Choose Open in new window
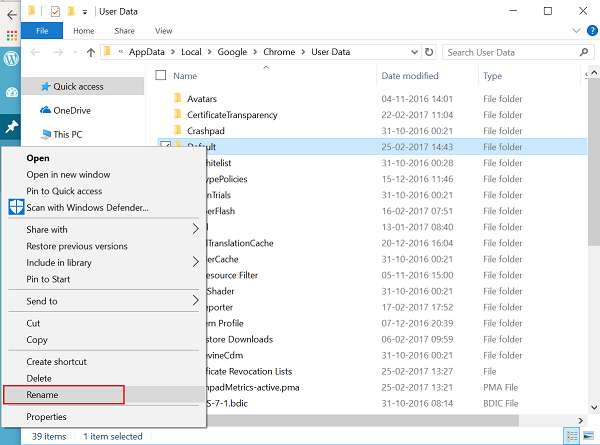This screenshot has width=600, height=445. 68,174
